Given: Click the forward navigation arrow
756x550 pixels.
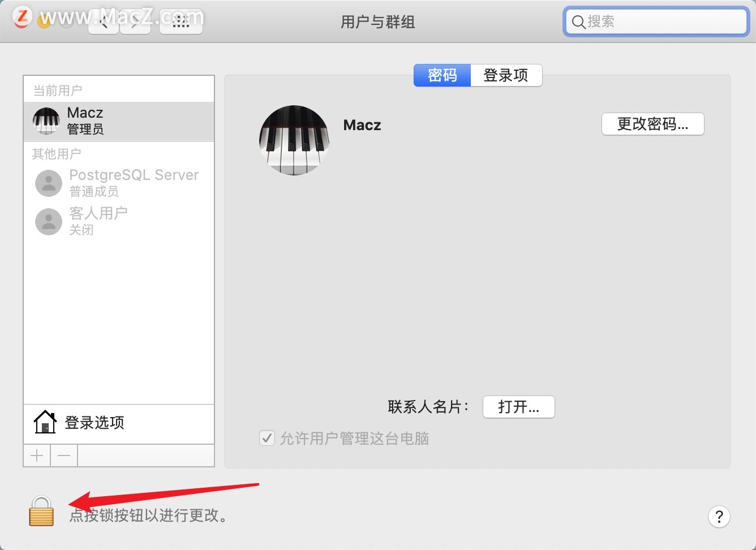Looking at the screenshot, I should click(135, 21).
